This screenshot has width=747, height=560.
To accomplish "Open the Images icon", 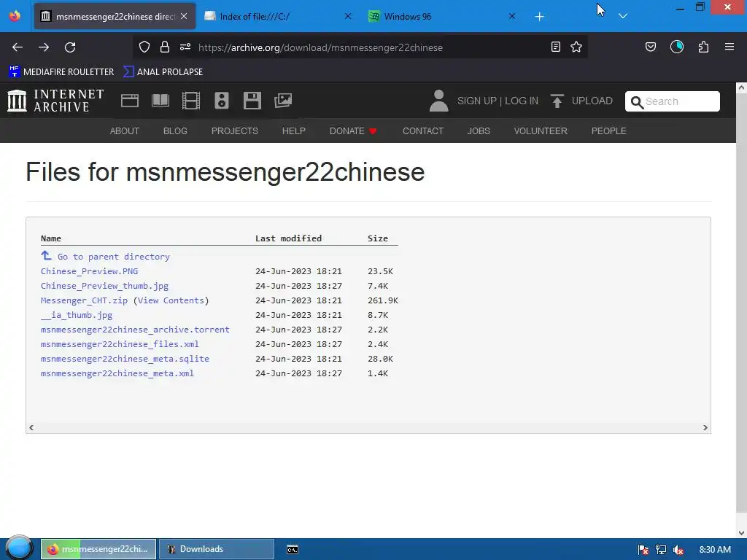I will [283, 101].
